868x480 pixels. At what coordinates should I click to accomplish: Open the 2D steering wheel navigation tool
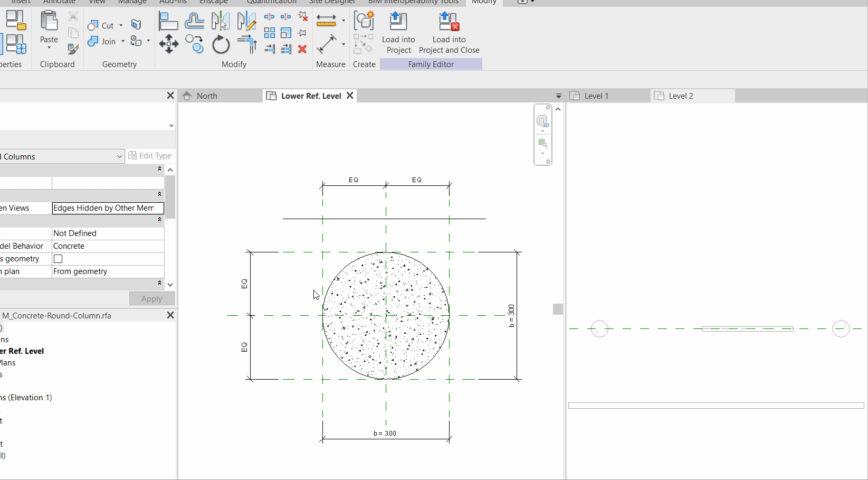point(542,121)
